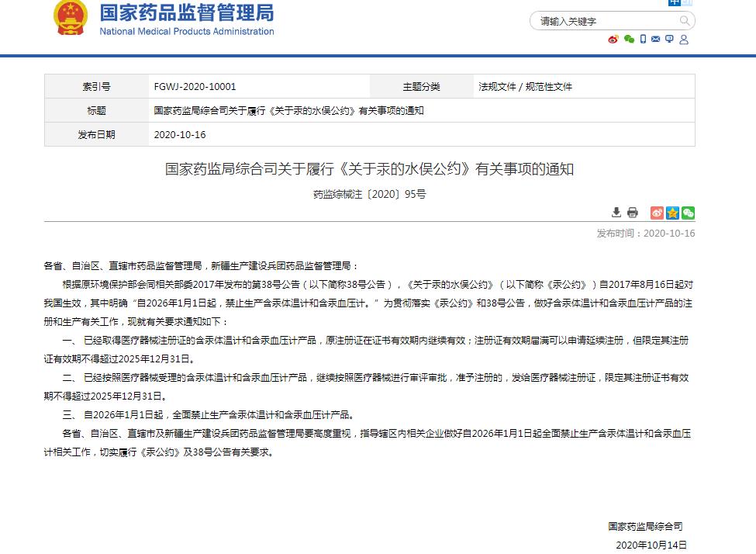Click the notice title in the info table

click(x=288, y=110)
